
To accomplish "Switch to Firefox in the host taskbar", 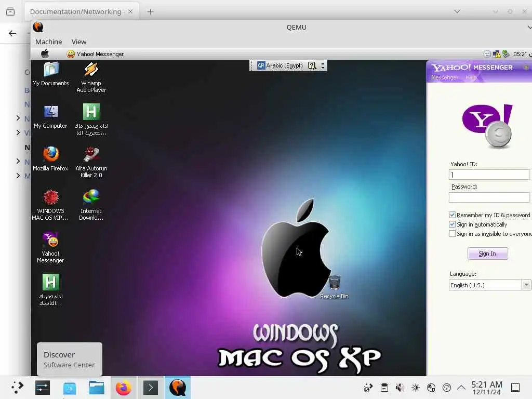I will 124,388.
